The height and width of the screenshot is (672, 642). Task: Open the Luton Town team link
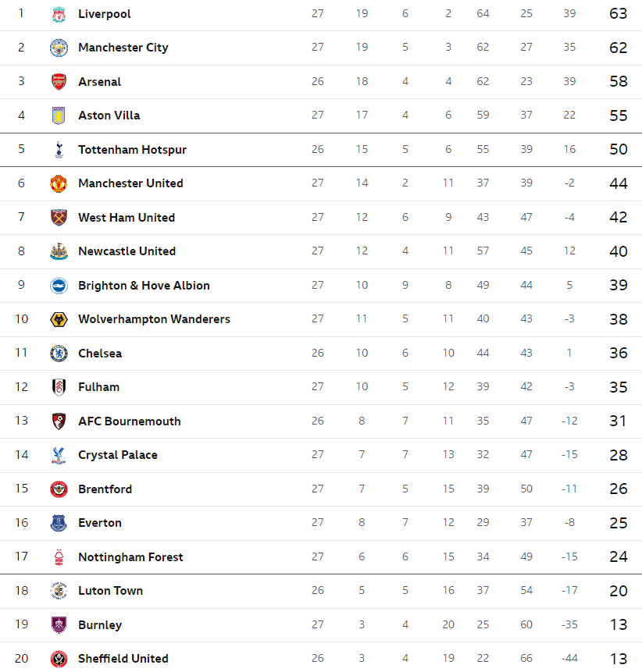tap(111, 591)
